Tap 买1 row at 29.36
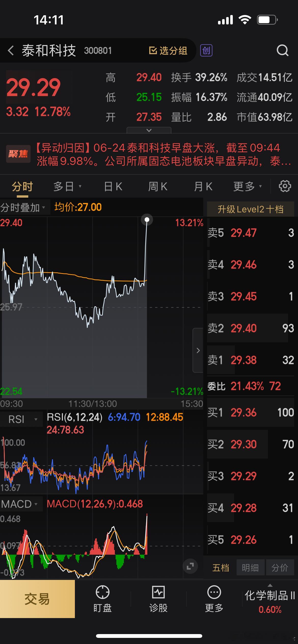Image resolution: width=298 pixels, height=644 pixels. (x=251, y=412)
